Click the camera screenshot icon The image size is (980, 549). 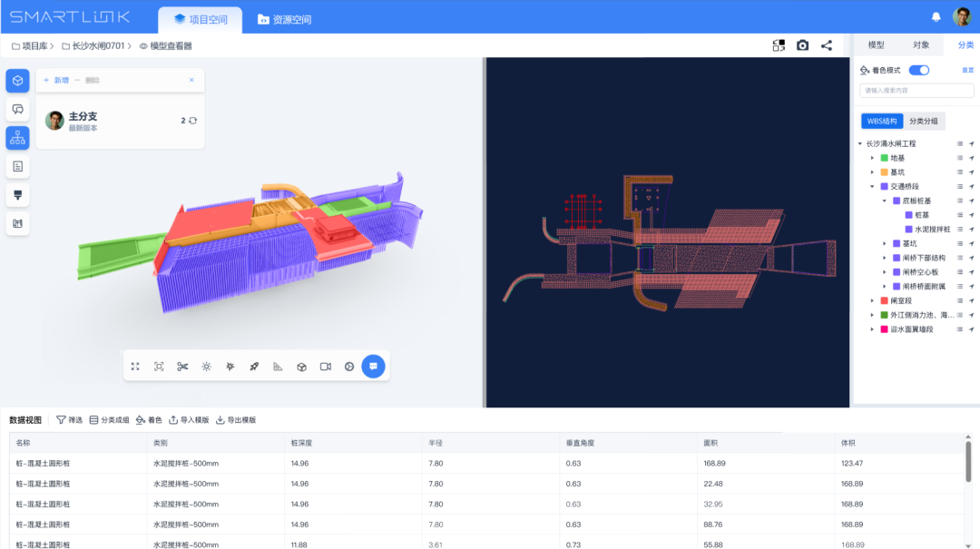[x=802, y=45]
